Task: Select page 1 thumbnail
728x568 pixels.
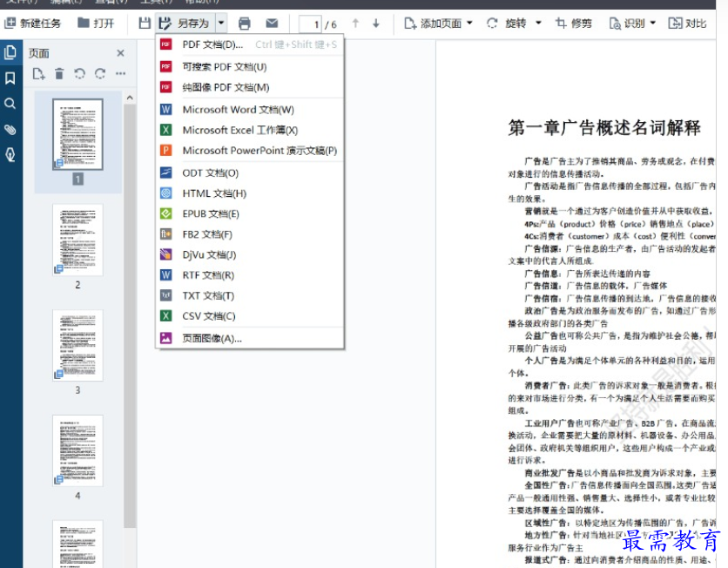Action: [78, 134]
